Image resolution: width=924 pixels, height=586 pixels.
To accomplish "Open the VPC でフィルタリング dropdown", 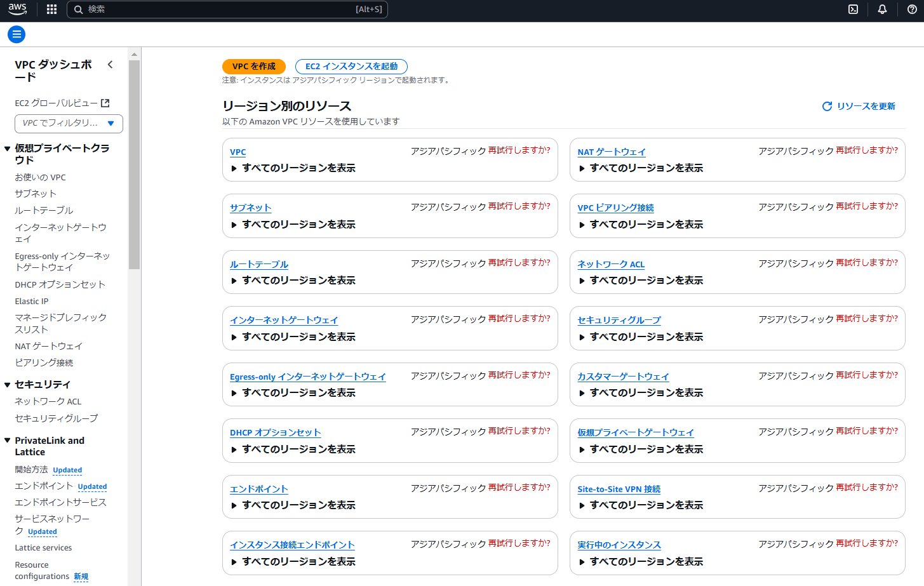I will click(69, 123).
